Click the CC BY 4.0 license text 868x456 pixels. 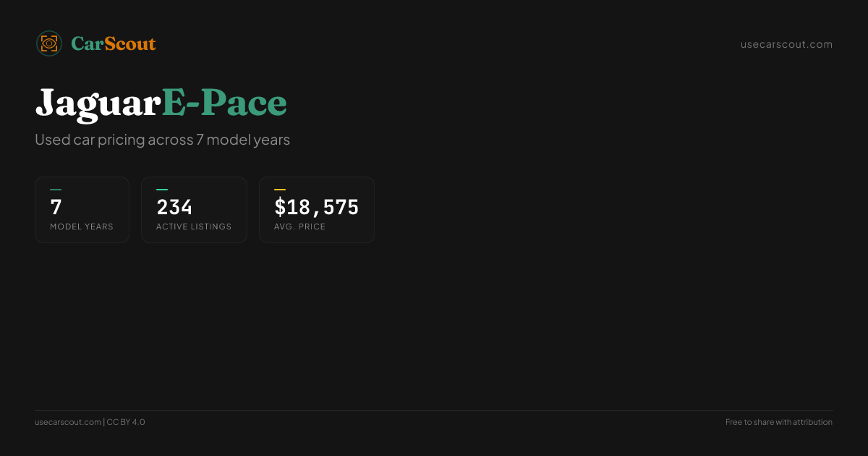[x=126, y=422]
